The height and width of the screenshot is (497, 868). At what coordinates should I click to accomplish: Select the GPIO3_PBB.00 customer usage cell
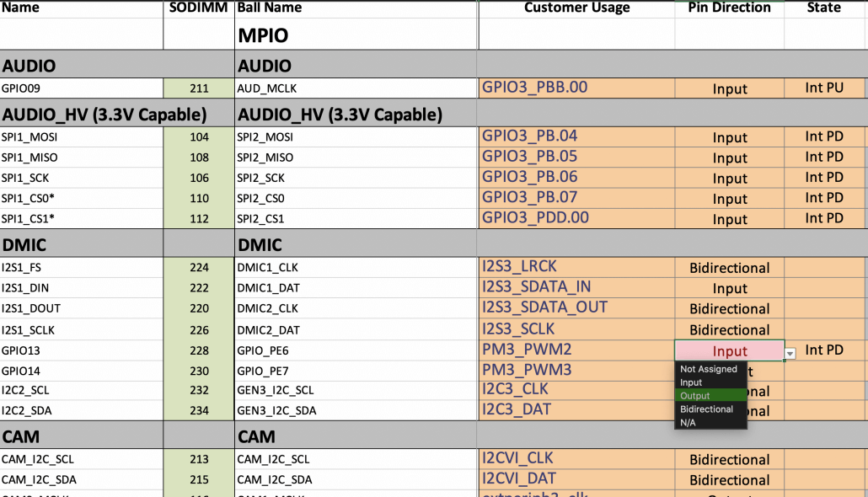(576, 87)
